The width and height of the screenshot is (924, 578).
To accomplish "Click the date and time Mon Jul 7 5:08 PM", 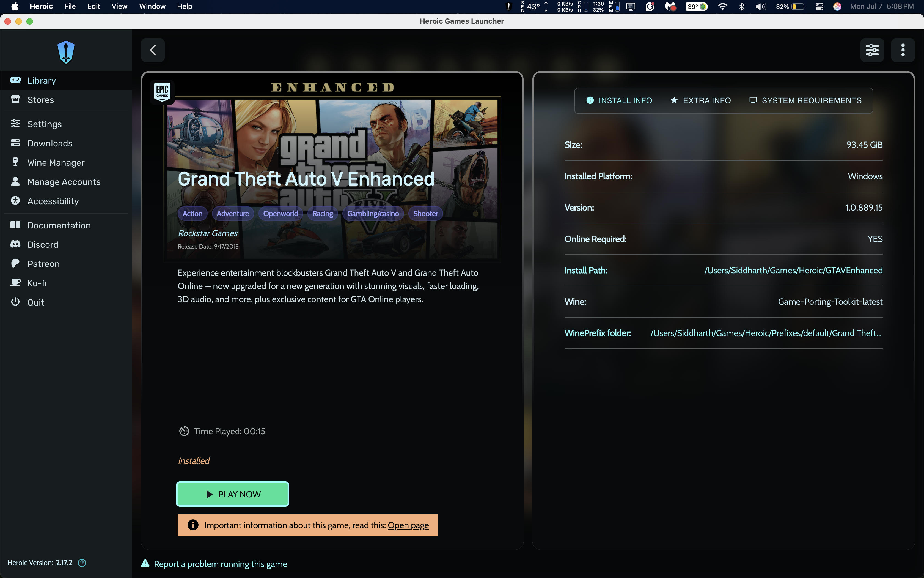I will coord(882,7).
